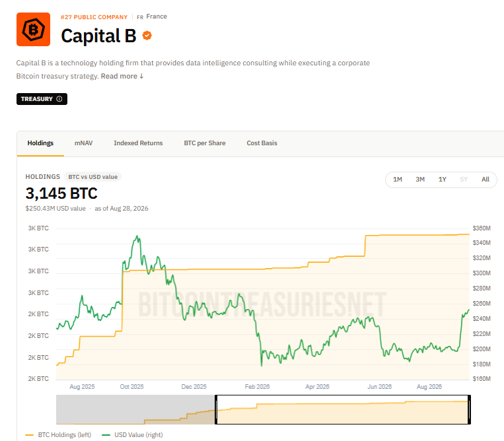The image size is (504, 441).
Task: Set chart range to 1M
Action: (398, 180)
